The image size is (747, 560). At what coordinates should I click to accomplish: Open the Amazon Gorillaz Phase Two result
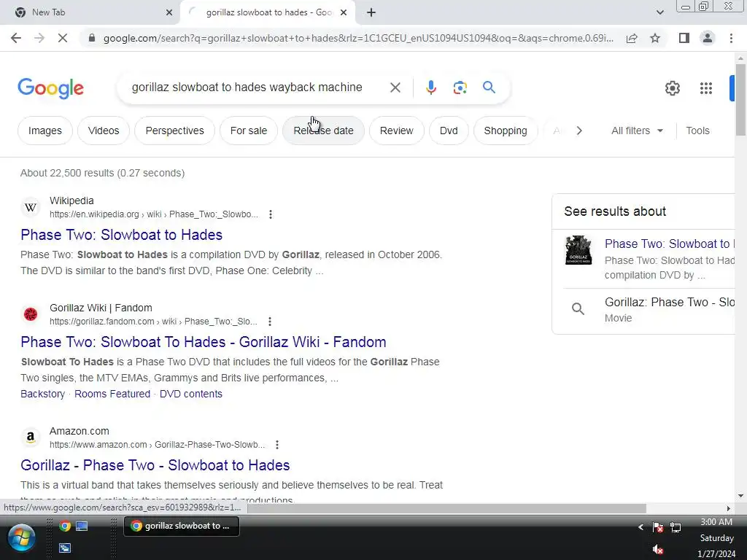tap(155, 465)
